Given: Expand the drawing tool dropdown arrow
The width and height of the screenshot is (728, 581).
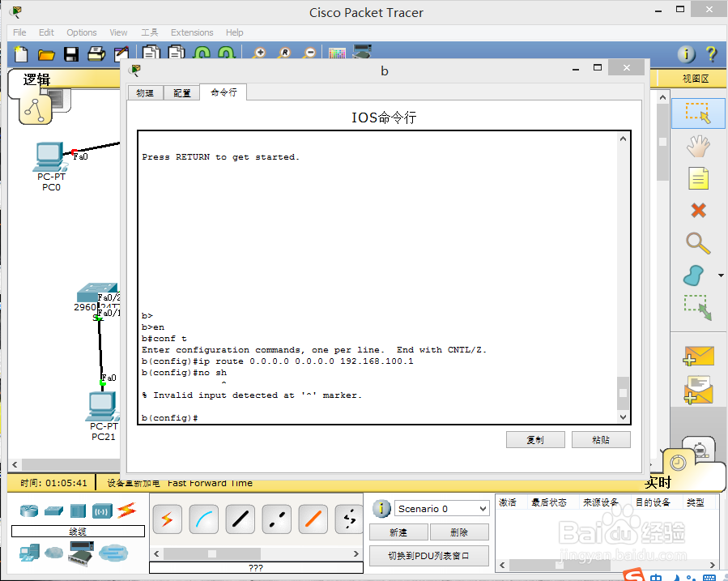Looking at the screenshot, I should pos(721,276).
